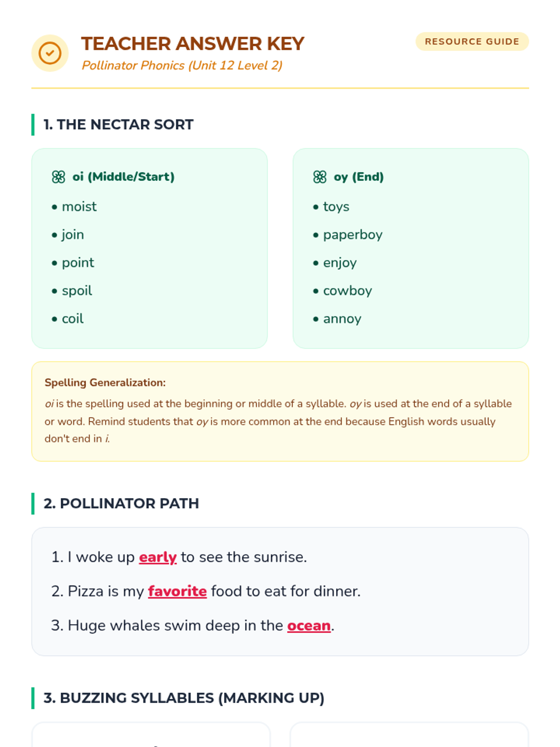Click the word annoy in oy list
Viewport: 560px width, 747px height.
pyautogui.click(x=343, y=319)
